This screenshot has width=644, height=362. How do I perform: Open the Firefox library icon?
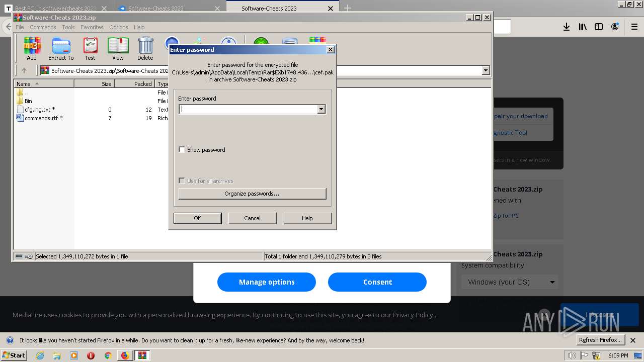[583, 27]
